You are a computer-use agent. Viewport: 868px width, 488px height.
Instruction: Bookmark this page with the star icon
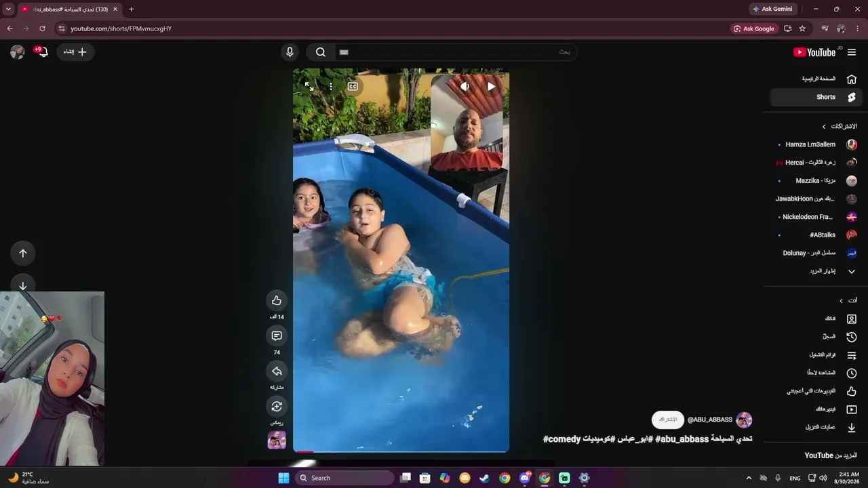pyautogui.click(x=802, y=28)
